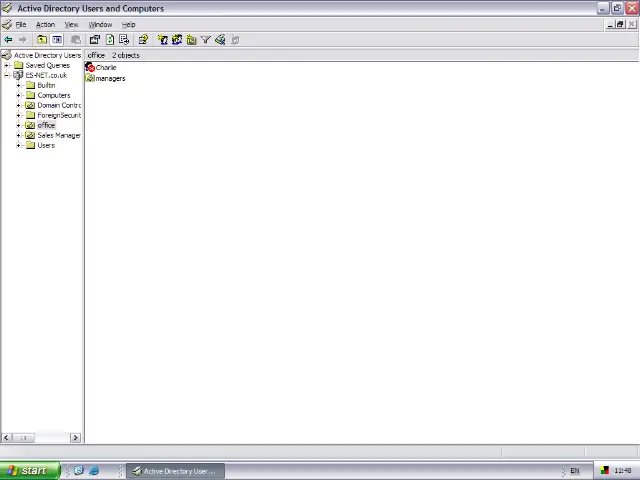This screenshot has width=640, height=480.
Task: Select Saved Queries in the tree
Action: click(48, 65)
